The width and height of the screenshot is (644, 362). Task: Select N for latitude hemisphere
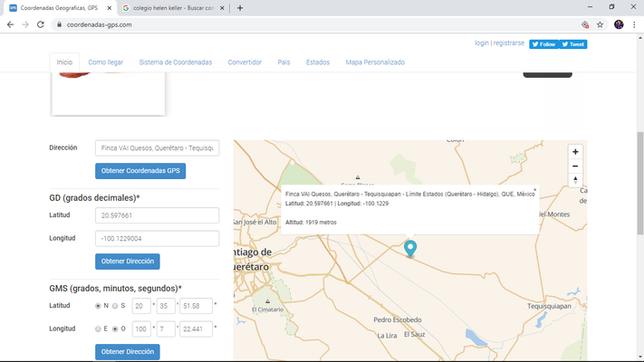coord(99,306)
